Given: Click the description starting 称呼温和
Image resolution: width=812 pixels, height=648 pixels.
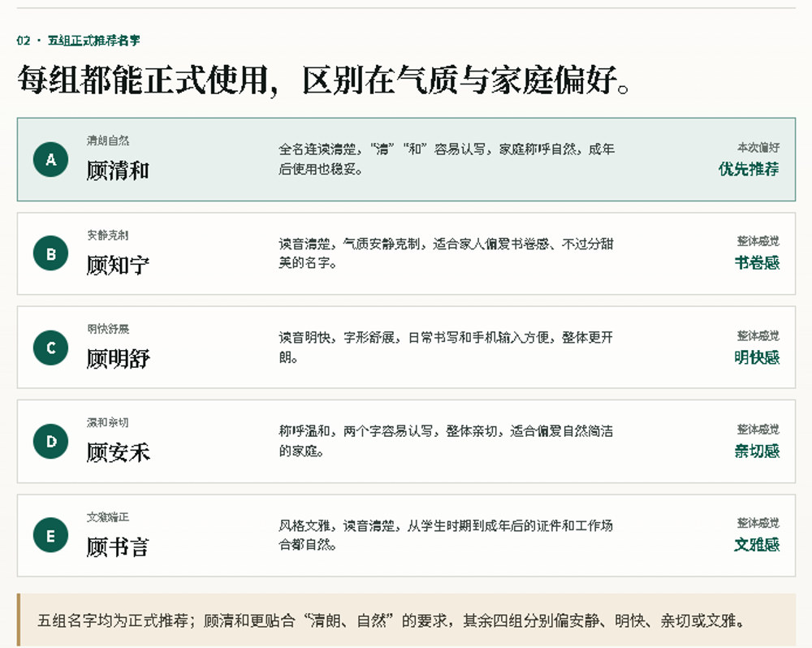Looking at the screenshot, I should pos(446,441).
